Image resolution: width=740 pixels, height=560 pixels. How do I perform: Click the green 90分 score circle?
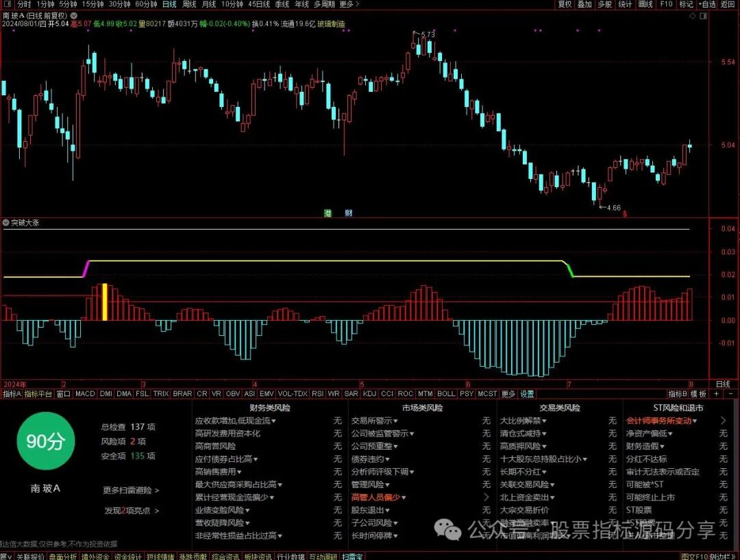point(45,441)
